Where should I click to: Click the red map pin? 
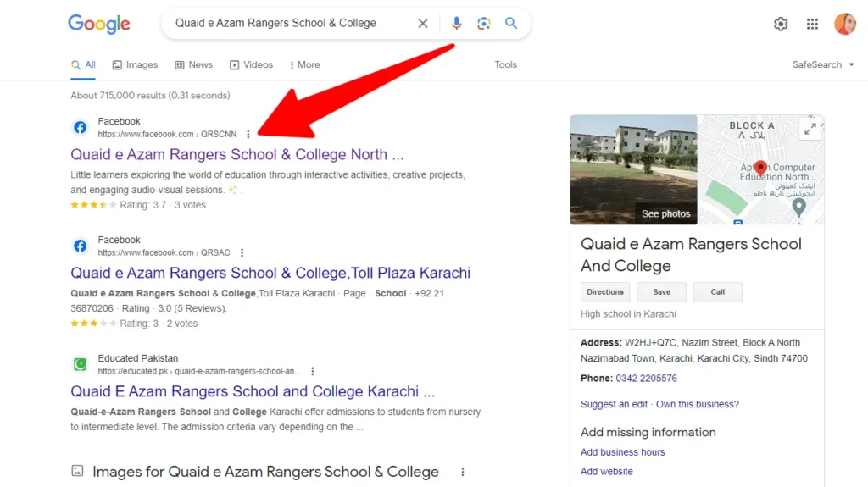coord(760,168)
